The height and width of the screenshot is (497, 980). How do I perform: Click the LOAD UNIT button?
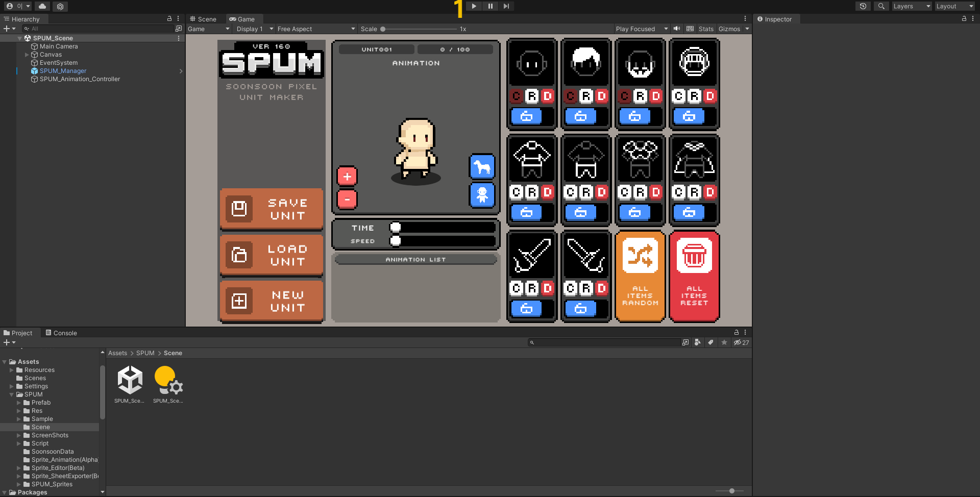[x=272, y=255]
